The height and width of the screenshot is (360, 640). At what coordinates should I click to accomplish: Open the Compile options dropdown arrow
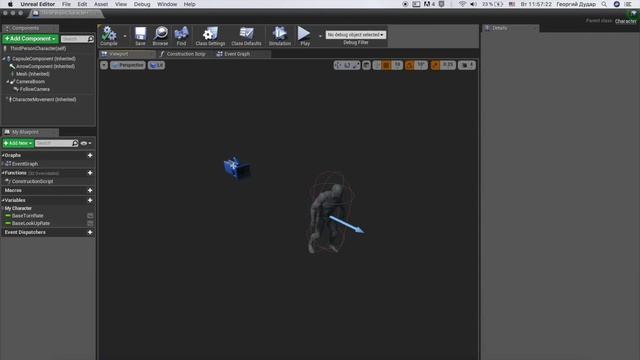point(125,36)
